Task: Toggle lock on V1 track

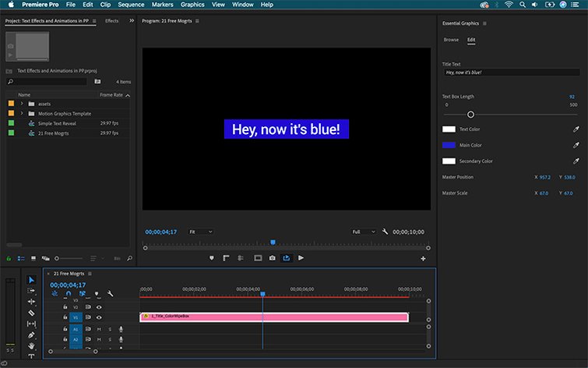Action: click(65, 317)
